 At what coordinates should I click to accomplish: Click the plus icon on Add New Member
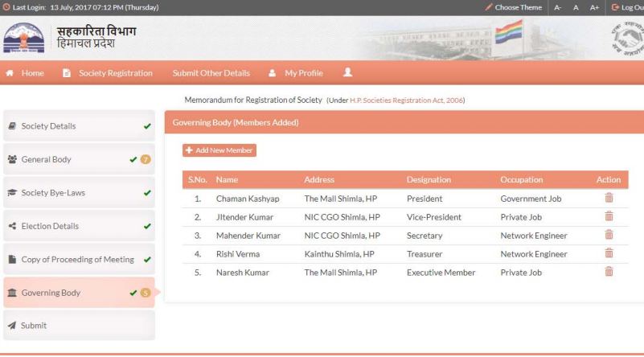[x=189, y=150]
